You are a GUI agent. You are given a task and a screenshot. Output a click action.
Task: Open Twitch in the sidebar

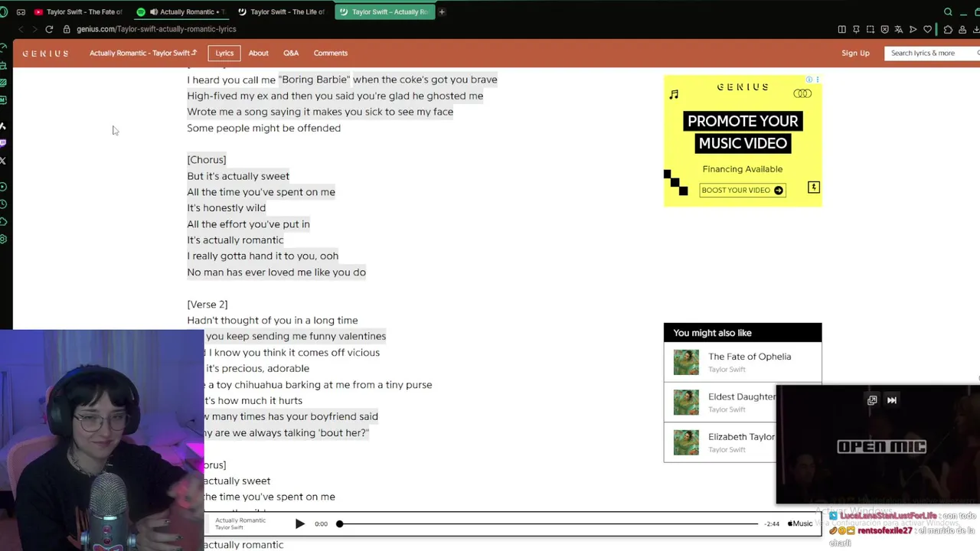click(4, 142)
